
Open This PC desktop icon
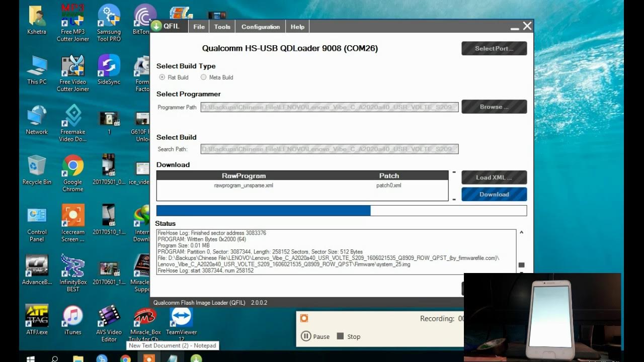[x=37, y=70]
